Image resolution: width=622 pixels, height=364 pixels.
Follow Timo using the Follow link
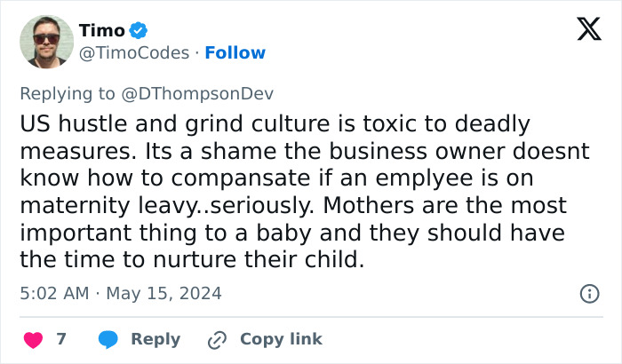[235, 53]
